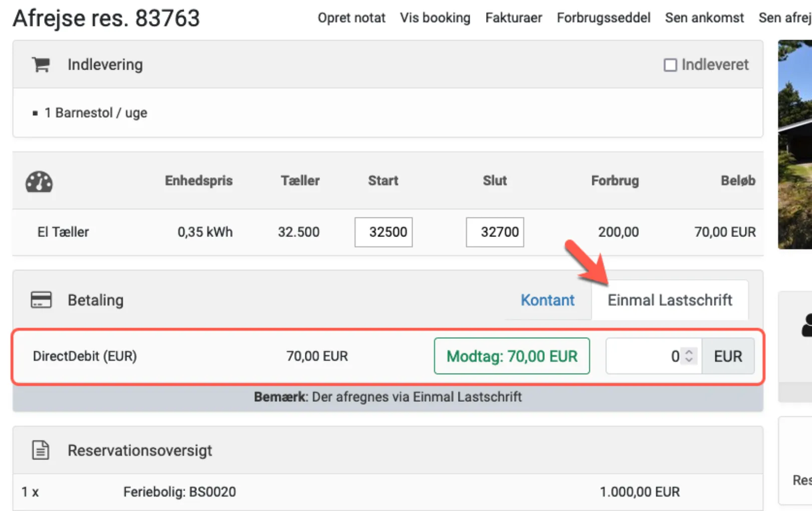Click the Start meter reading field showing 32500

point(383,232)
